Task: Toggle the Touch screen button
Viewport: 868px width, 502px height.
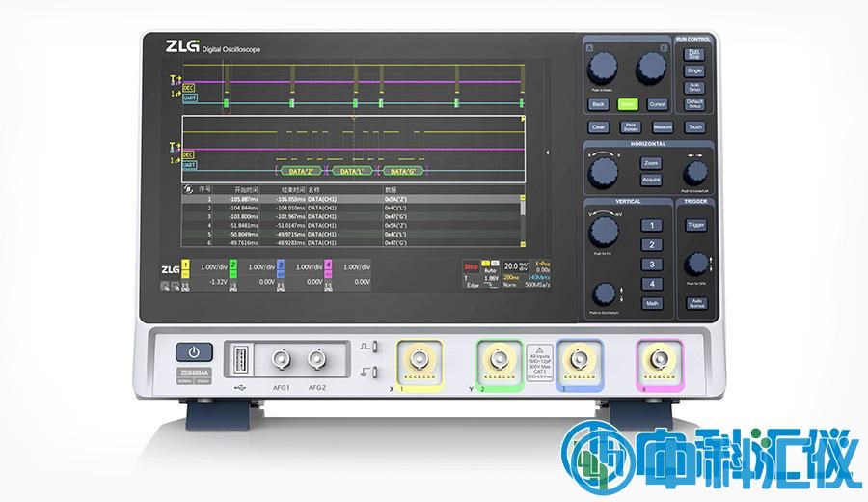Action: pyautogui.click(x=694, y=126)
